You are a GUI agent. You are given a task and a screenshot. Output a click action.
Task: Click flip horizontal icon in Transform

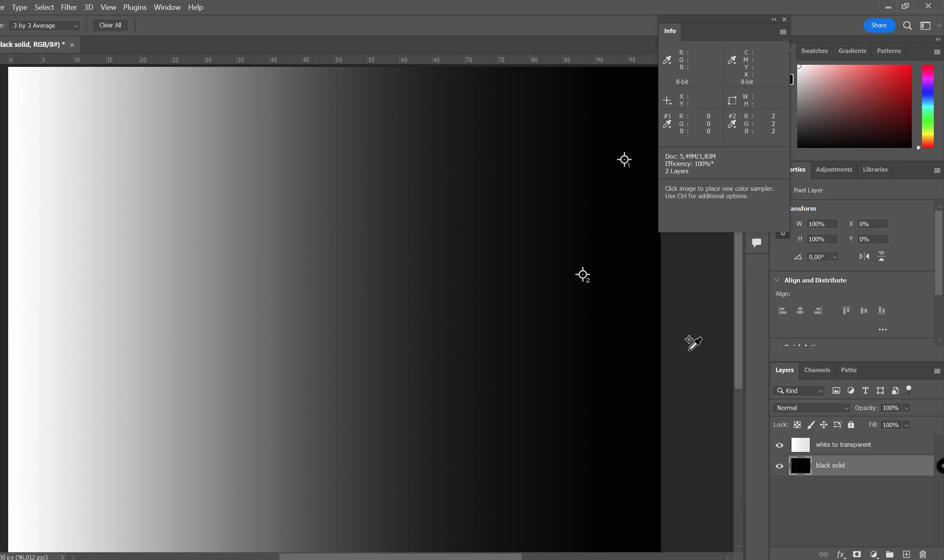pyautogui.click(x=864, y=256)
